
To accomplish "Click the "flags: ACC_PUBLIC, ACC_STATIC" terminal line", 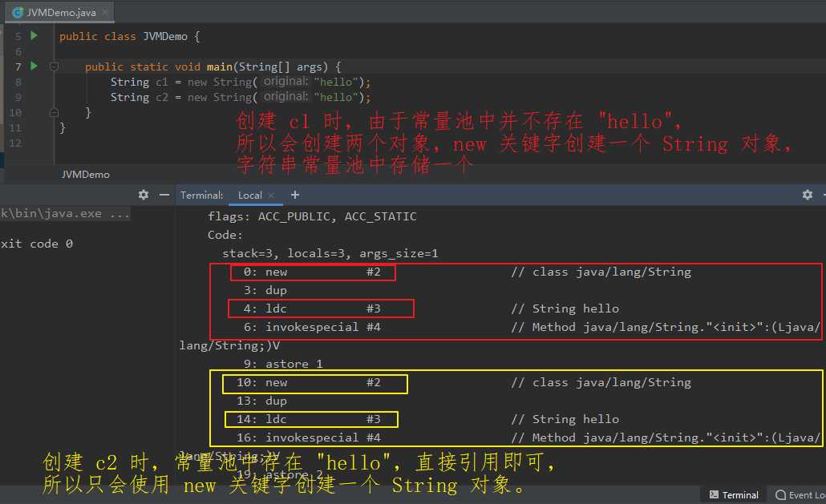I will click(312, 217).
